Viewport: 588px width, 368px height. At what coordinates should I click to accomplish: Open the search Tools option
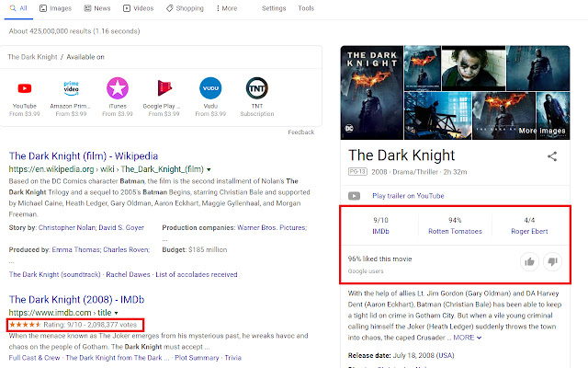[306, 8]
